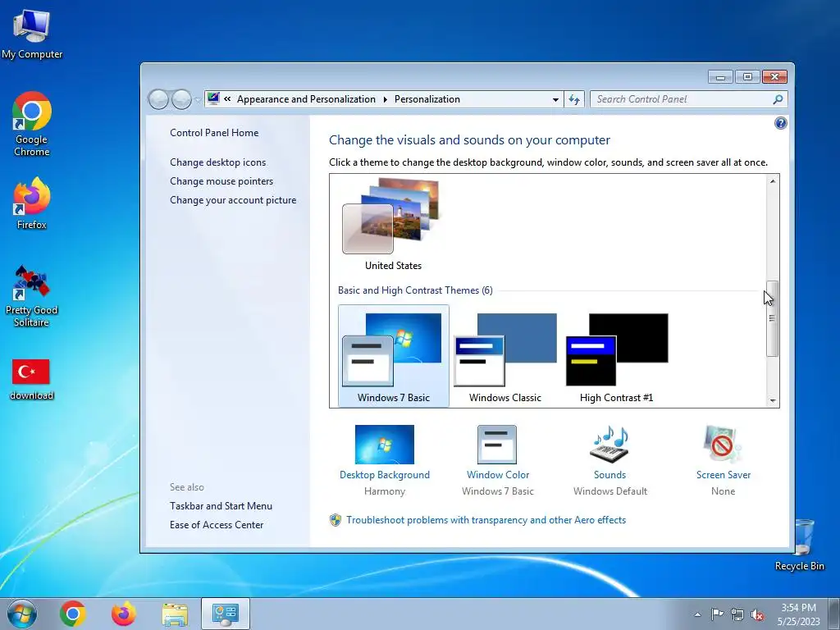Click Troubleshoot problems with transparency link
Screen dimensions: 840x630
(x=486, y=519)
